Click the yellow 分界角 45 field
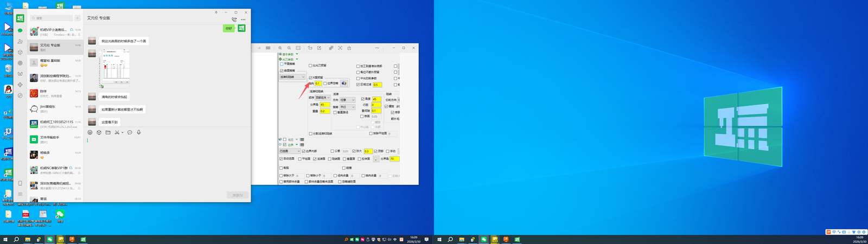This screenshot has height=244, width=868. click(x=325, y=105)
